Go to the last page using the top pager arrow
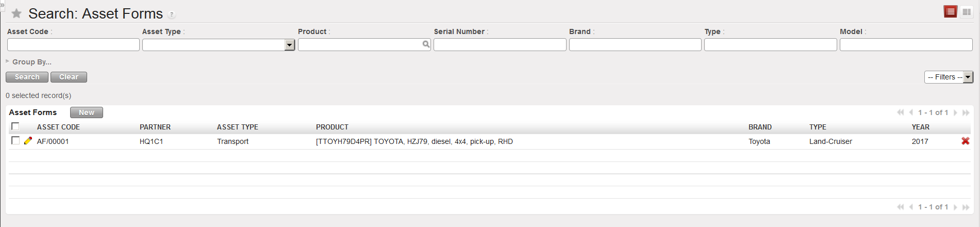This screenshot has height=227, width=980. pyautogui.click(x=966, y=112)
